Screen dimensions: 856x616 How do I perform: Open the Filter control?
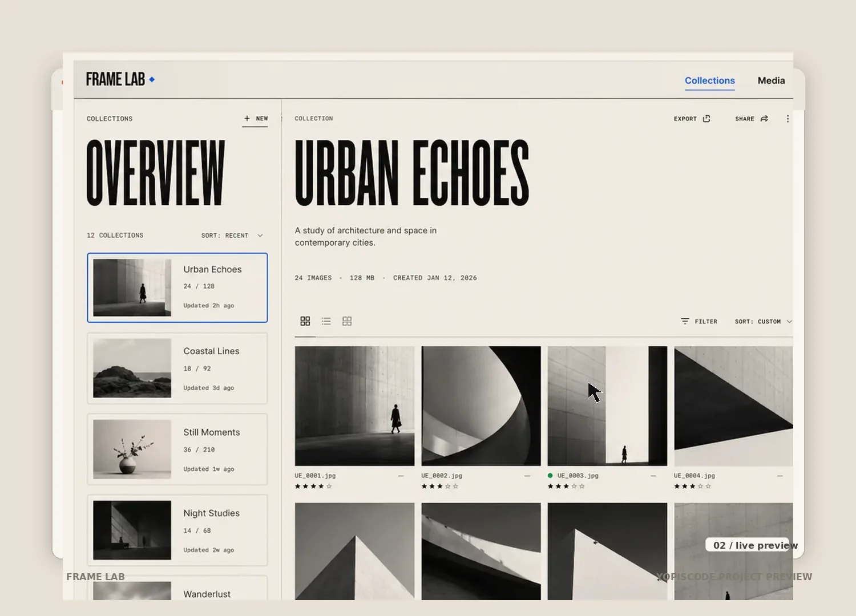tap(699, 322)
